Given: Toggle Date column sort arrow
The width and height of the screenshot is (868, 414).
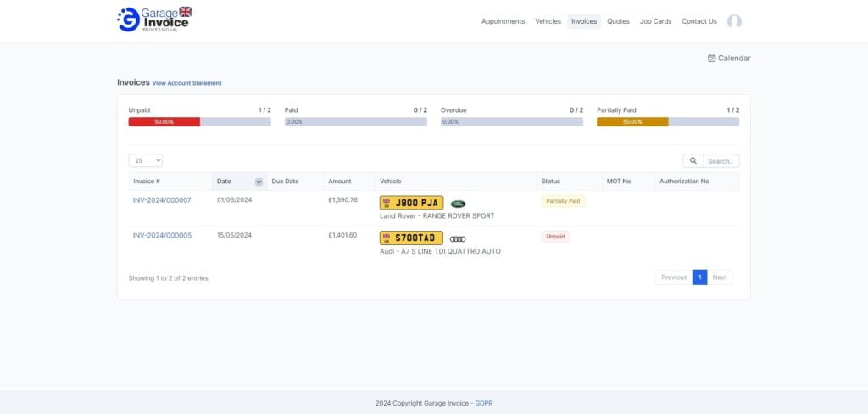Looking at the screenshot, I should point(259,182).
